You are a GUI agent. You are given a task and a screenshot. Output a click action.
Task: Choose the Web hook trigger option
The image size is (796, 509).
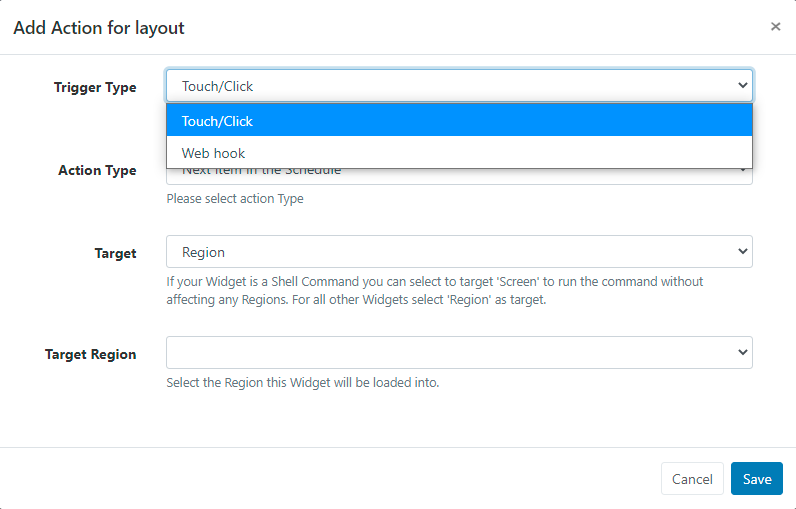(459, 153)
